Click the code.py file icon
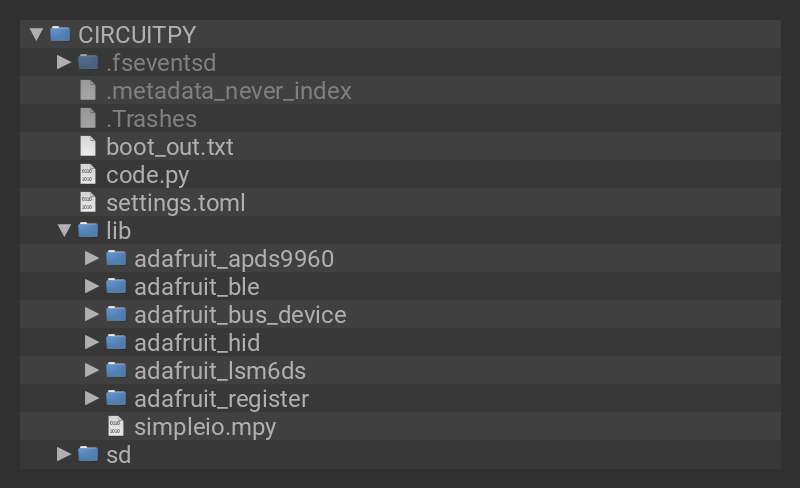 88,175
